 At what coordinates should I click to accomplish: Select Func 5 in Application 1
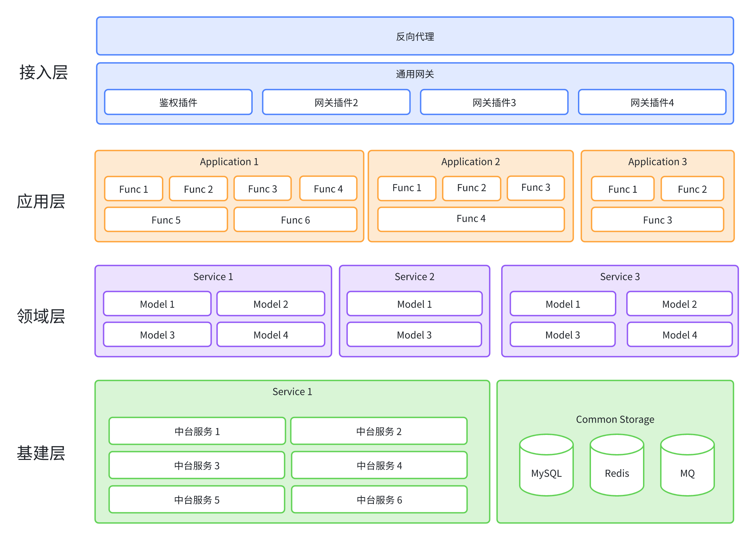point(166,220)
